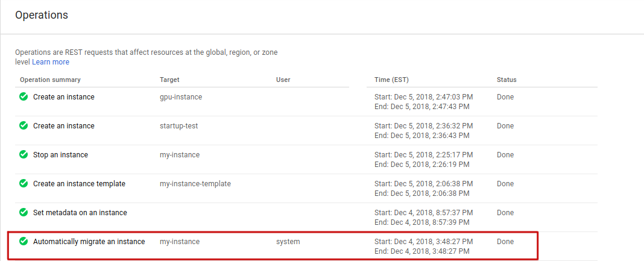The height and width of the screenshot is (261, 644).
Task: Click the startup-test target
Action: click(178, 126)
